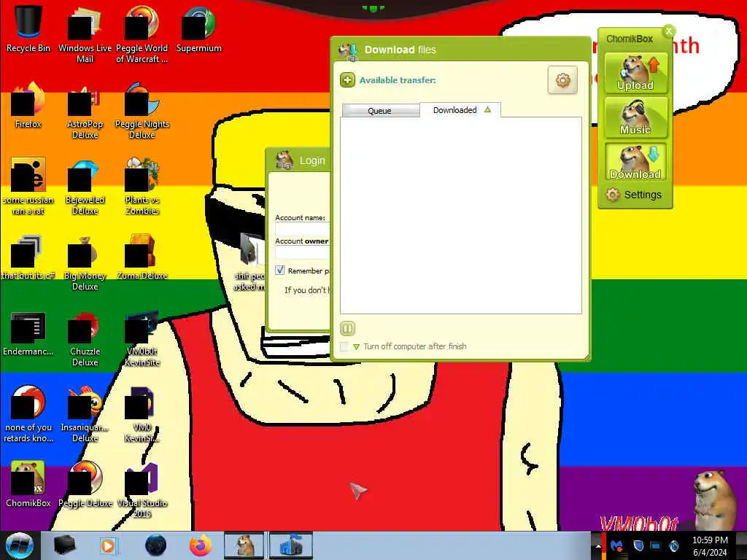Select Peggle Nights Deluxe desktop icon
Image resolution: width=747 pixels, height=560 pixels.
142,111
